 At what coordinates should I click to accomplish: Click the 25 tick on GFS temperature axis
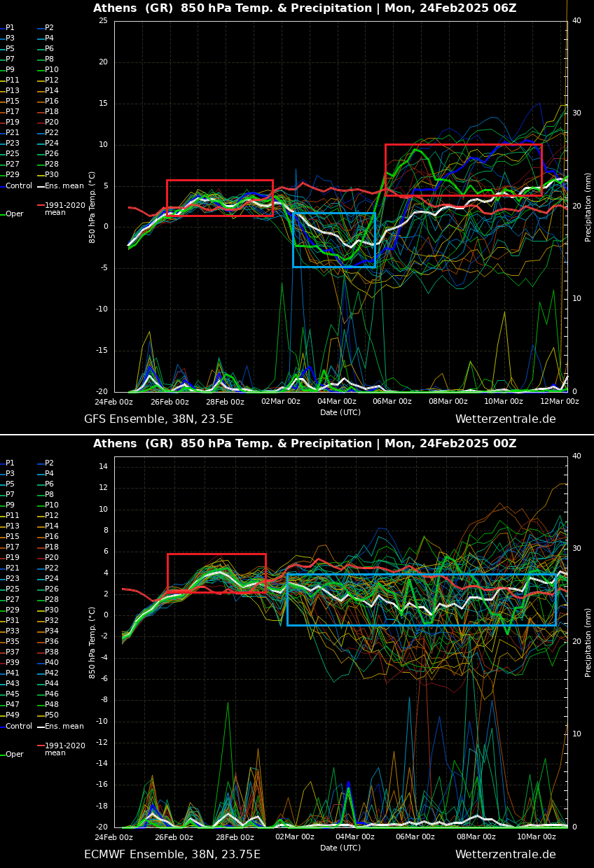(x=104, y=20)
